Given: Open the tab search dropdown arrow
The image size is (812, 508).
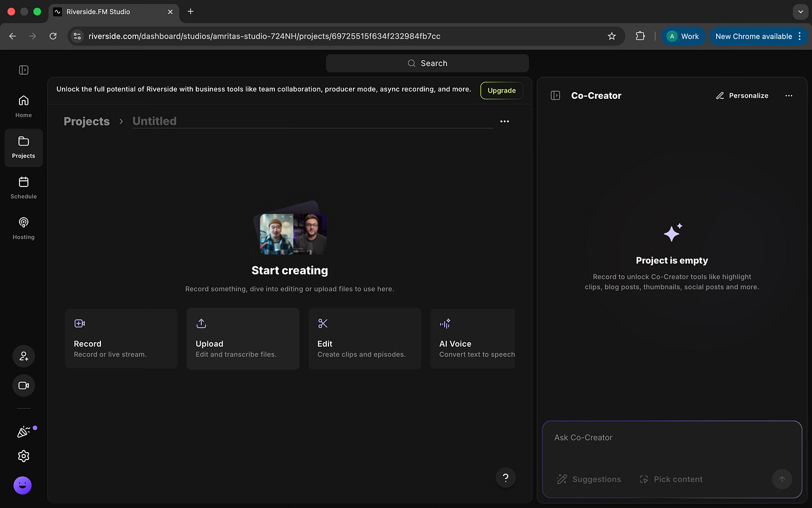Looking at the screenshot, I should coord(801,11).
